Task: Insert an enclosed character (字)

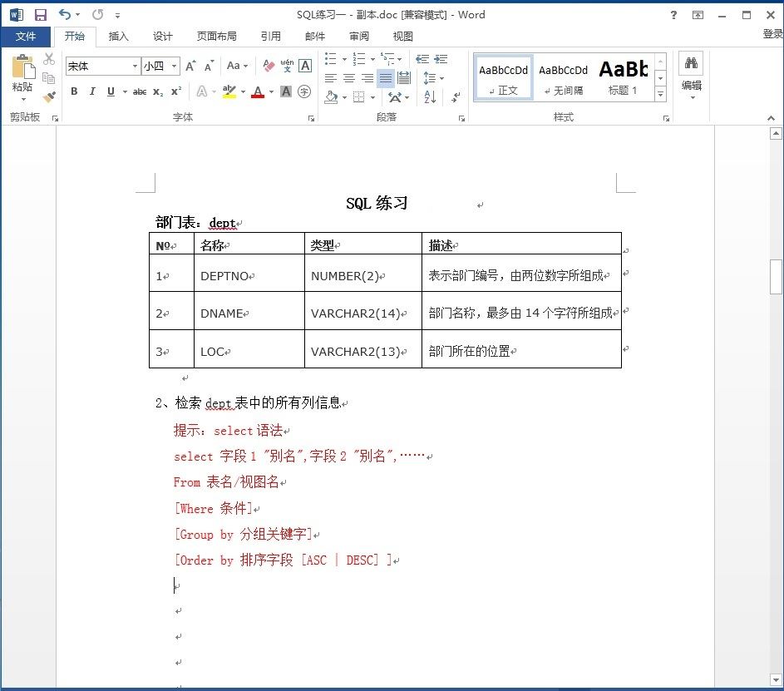Action: pos(304,91)
